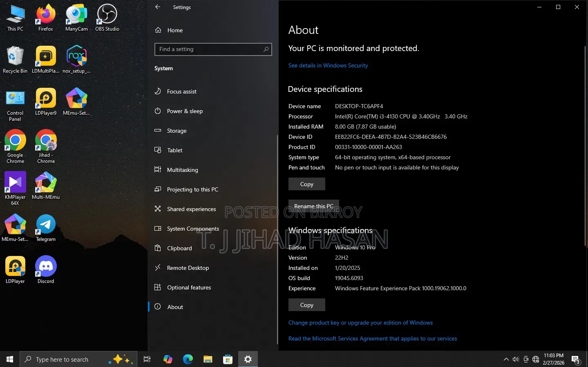588x367 pixels.
Task: Open Microsoft Edge from the taskbar
Action: click(188, 359)
